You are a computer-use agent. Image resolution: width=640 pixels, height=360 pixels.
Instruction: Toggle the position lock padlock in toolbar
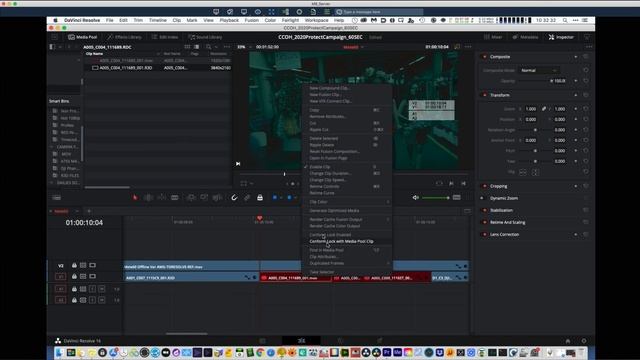260,198
